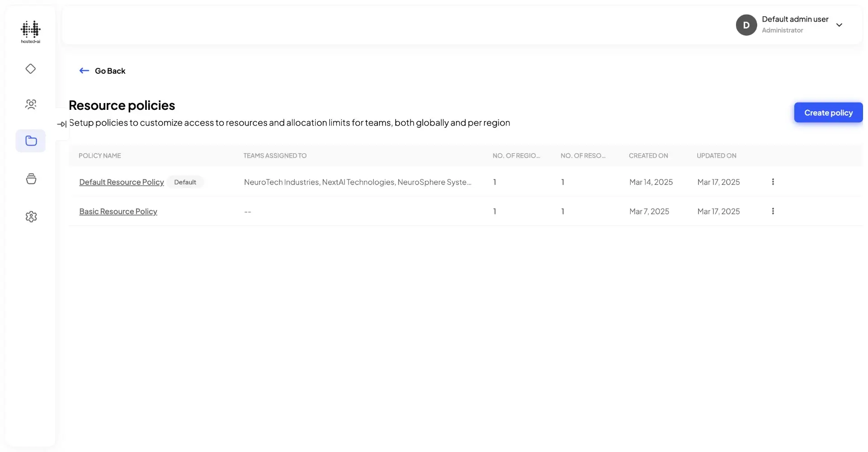Click the Default admin user avatar
The width and height of the screenshot is (868, 452).
[x=746, y=25]
